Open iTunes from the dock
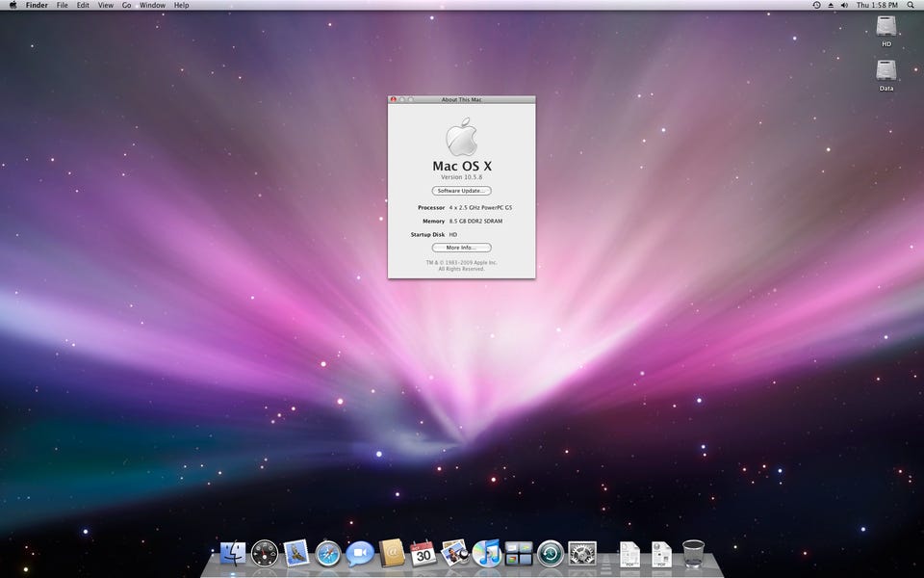This screenshot has height=578, width=924. (487, 553)
